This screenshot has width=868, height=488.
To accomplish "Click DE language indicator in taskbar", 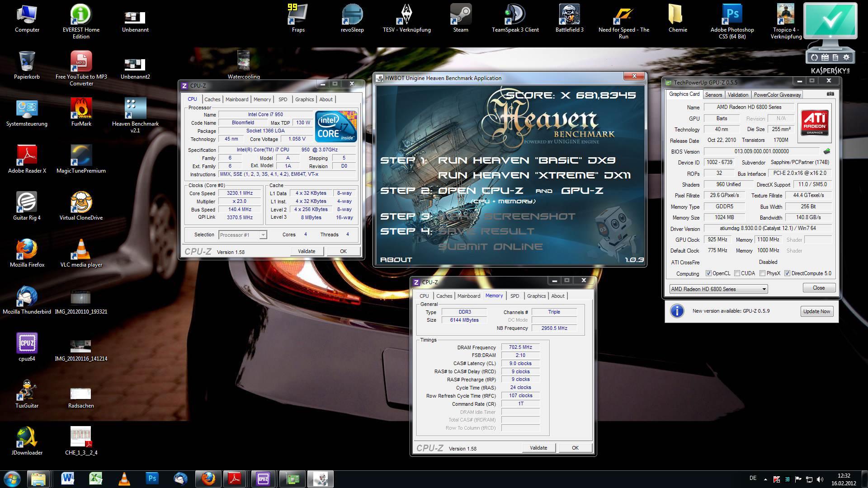I will (x=753, y=478).
